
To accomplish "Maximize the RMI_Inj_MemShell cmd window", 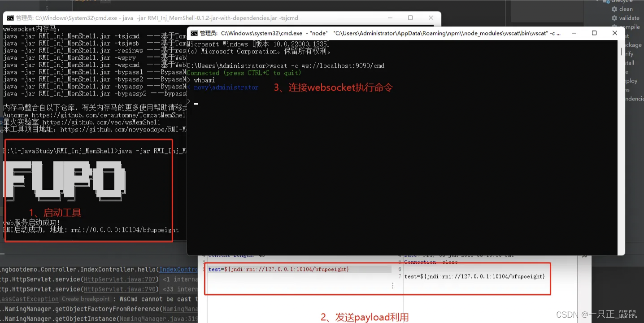I will point(410,18).
